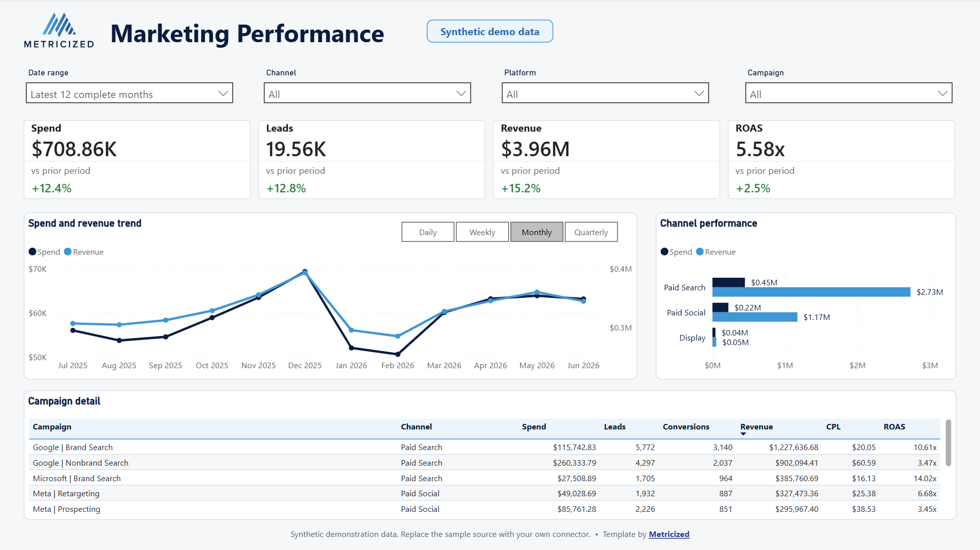The width and height of the screenshot is (980, 550).
Task: Click Spend legend dot in trend chart
Action: point(33,252)
